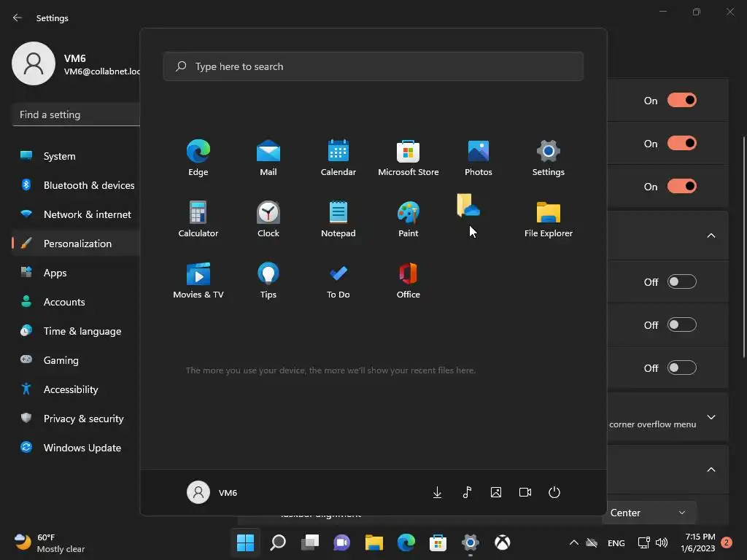747x560 pixels.
Task: Open VM6 profile in Settings sidebar
Action: pos(76,64)
